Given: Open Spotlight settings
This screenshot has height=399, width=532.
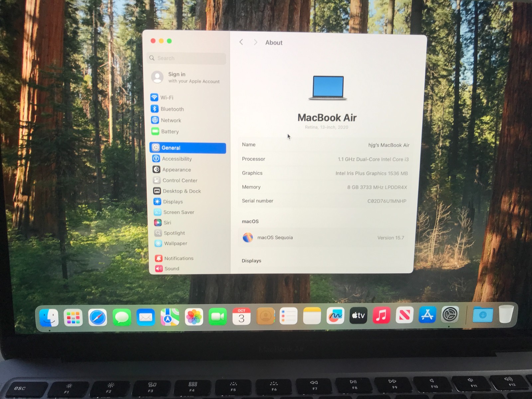Looking at the screenshot, I should [174, 233].
